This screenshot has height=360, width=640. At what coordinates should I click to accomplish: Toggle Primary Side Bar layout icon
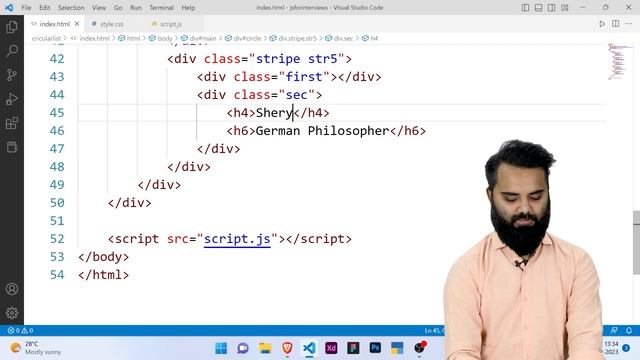(x=525, y=8)
